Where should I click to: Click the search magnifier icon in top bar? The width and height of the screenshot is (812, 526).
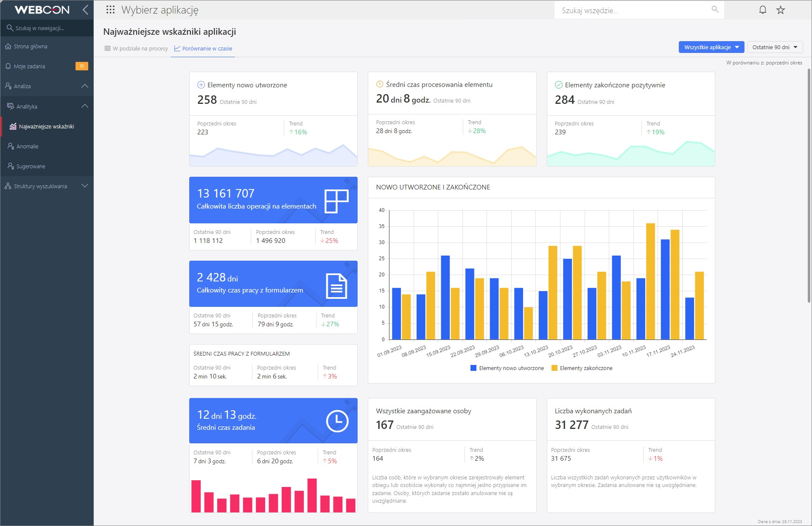point(715,9)
